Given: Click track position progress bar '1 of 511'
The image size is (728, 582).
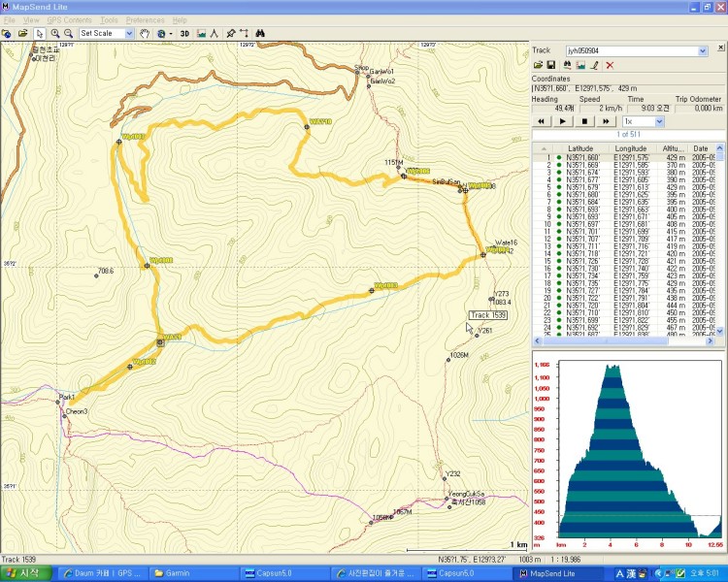Looking at the screenshot, I should [628, 134].
